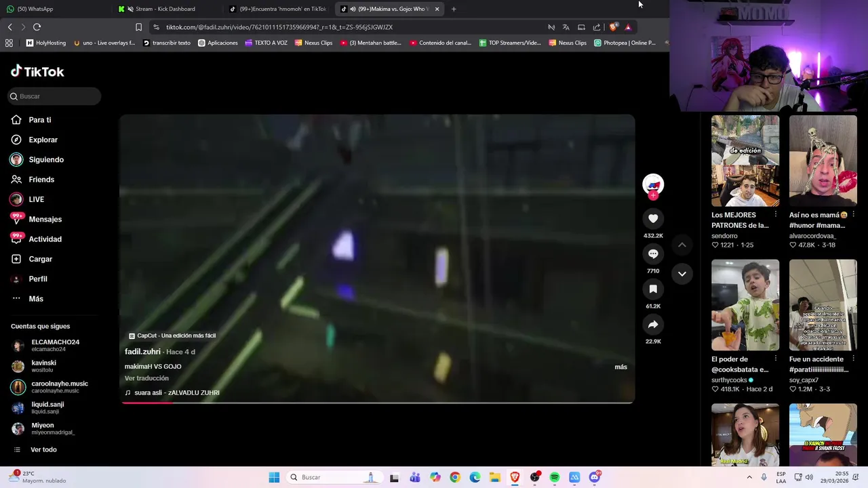Image resolution: width=868 pixels, height=488 pixels.
Task: Open options menu for Así no es mamá video
Action: click(853, 215)
